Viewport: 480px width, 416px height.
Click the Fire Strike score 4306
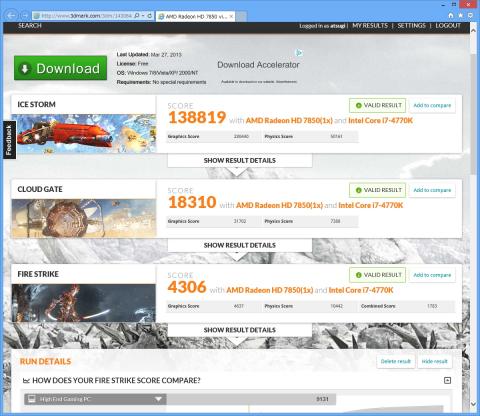pyautogui.click(x=187, y=287)
